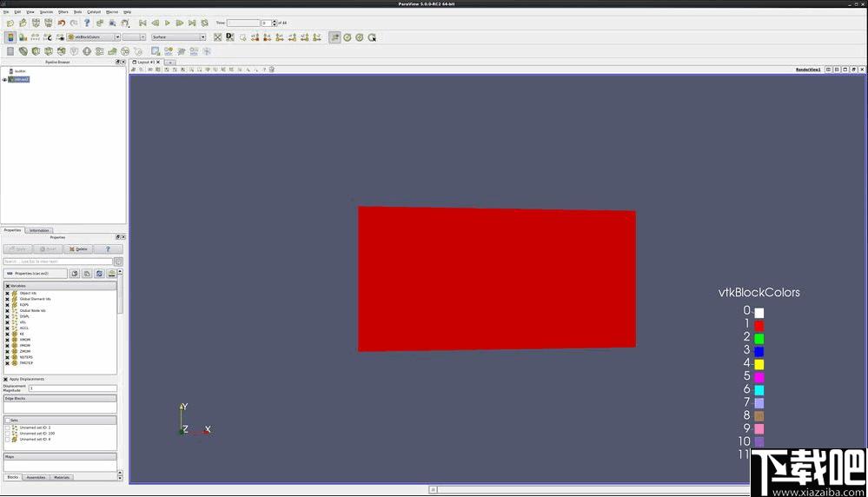
Task: Check Unnamed set ID: 100
Action: 8,434
